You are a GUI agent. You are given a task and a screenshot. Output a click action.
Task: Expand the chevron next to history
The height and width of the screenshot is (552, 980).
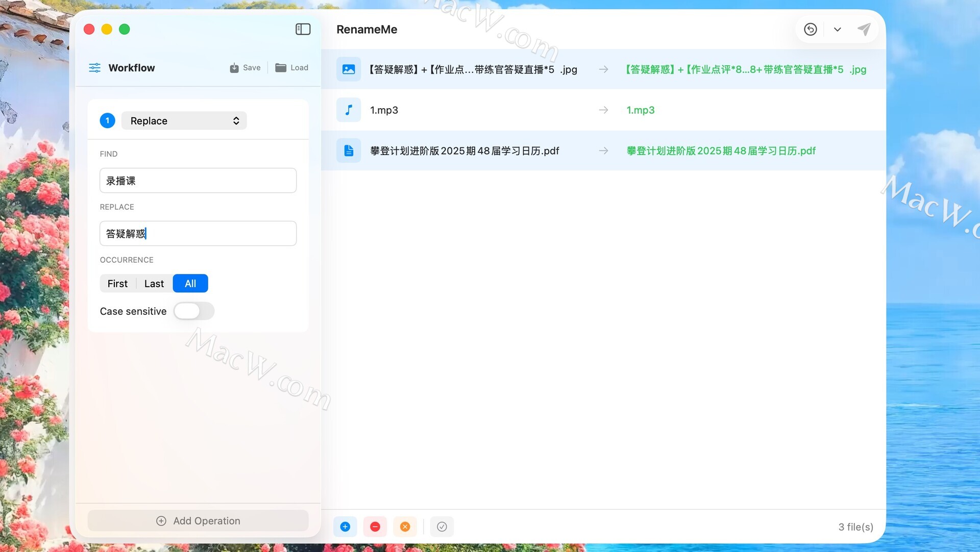[837, 29]
